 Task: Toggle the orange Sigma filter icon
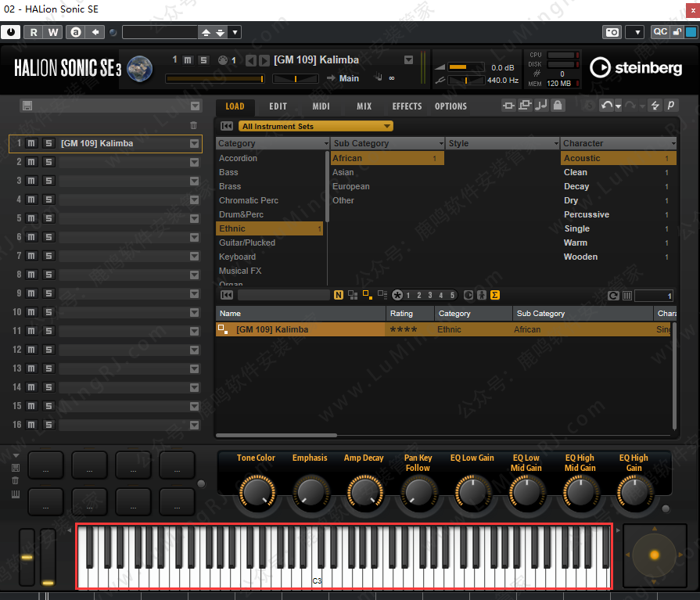[x=494, y=295]
